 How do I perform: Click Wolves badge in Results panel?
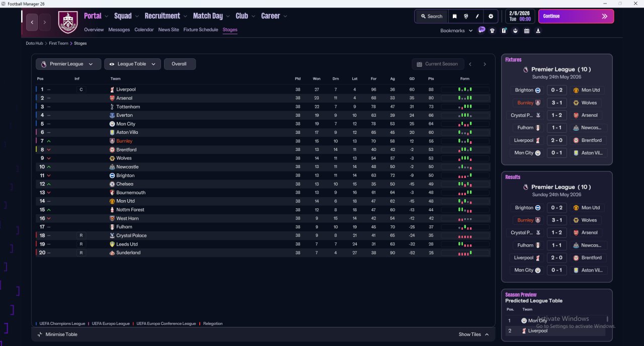tap(576, 220)
